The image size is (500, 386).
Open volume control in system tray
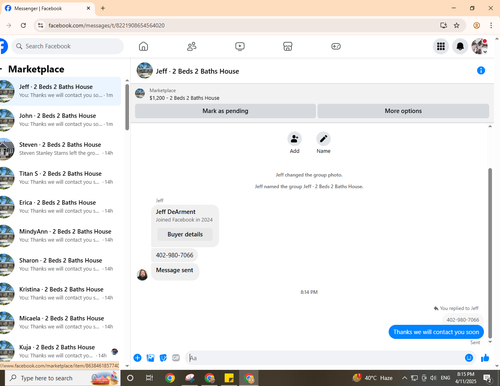coord(433,378)
